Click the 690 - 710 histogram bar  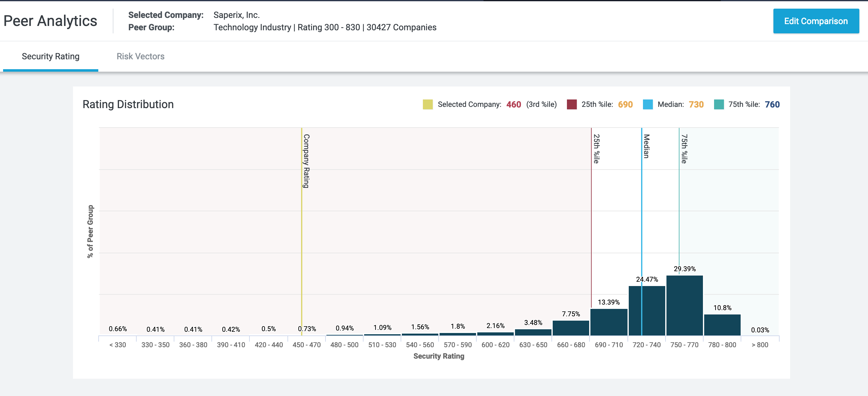pos(609,322)
